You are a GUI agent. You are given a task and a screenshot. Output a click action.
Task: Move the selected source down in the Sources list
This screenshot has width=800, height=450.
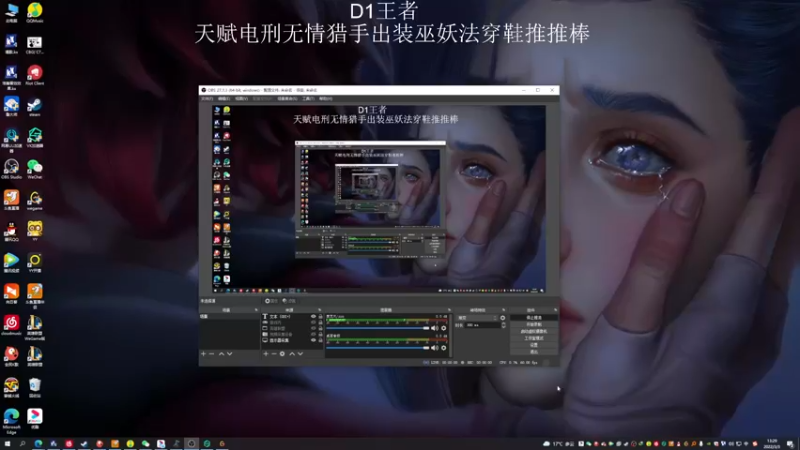300,354
